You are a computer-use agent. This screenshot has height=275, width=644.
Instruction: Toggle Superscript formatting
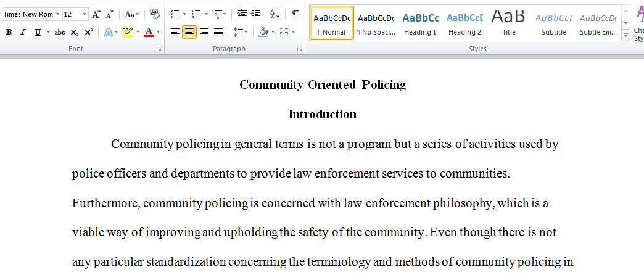coord(88,32)
